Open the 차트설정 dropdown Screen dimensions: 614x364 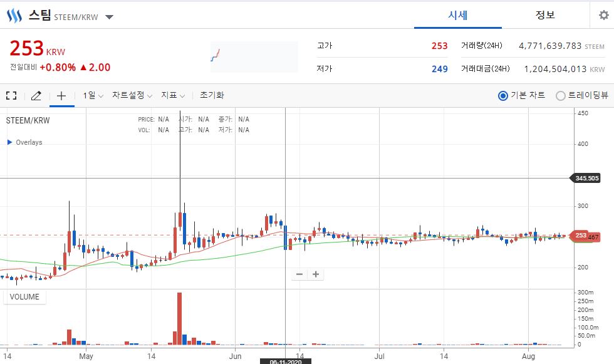coord(132,95)
